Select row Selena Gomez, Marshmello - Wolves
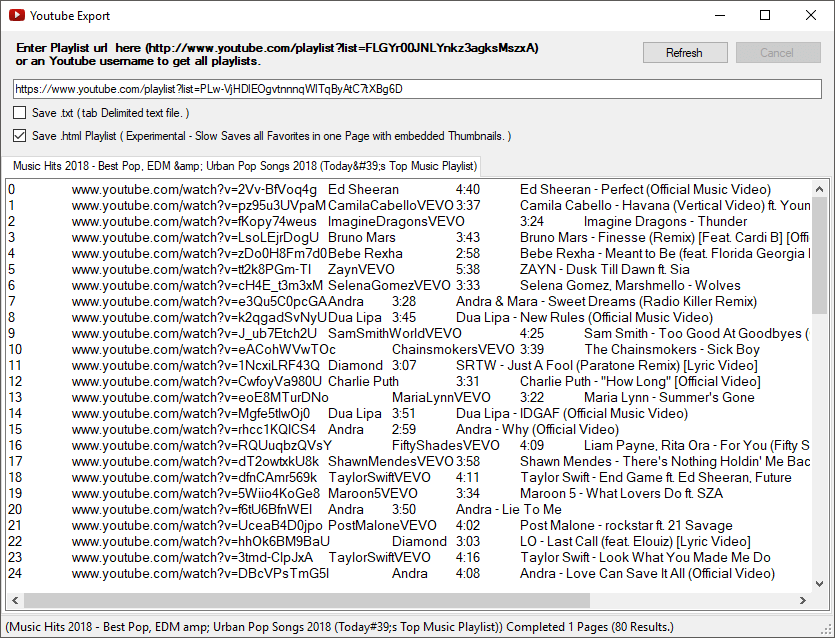The image size is (835, 638). [x=409, y=285]
